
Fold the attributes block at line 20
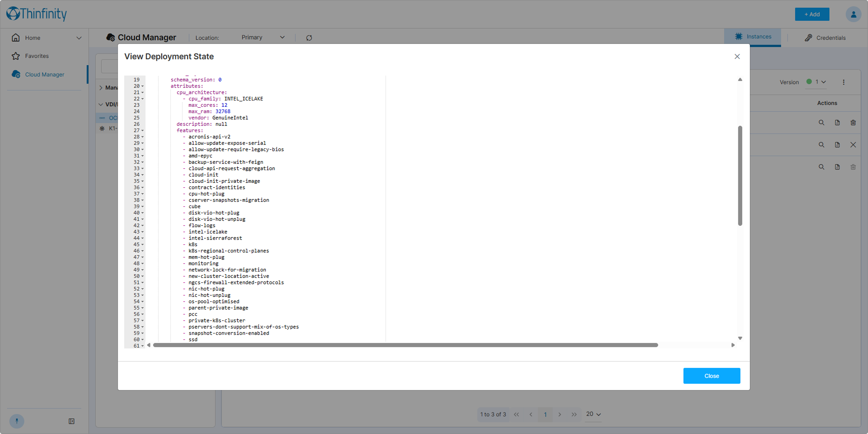(x=142, y=86)
